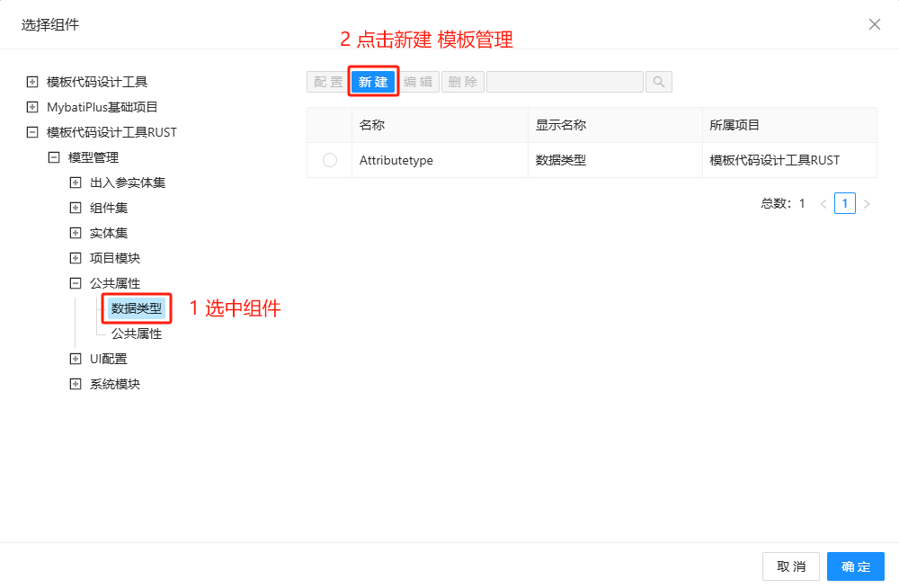Click the search text input field

coord(565,82)
